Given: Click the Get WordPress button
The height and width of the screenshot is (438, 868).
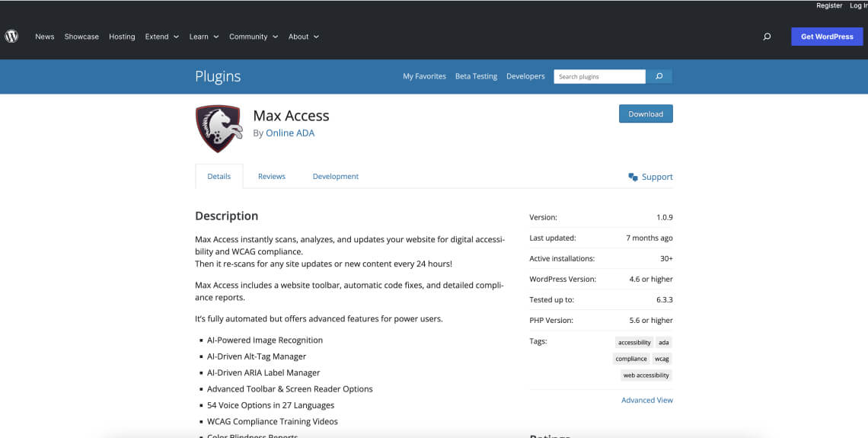Looking at the screenshot, I should 827,37.
